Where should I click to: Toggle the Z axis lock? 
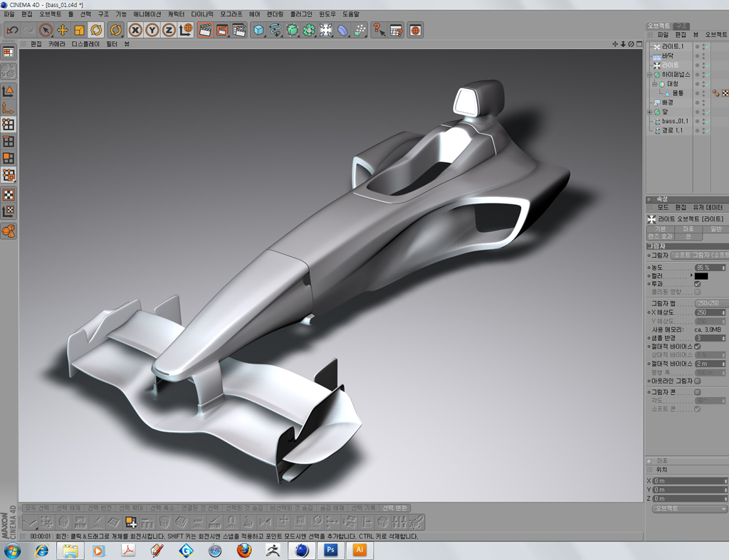coord(168,30)
